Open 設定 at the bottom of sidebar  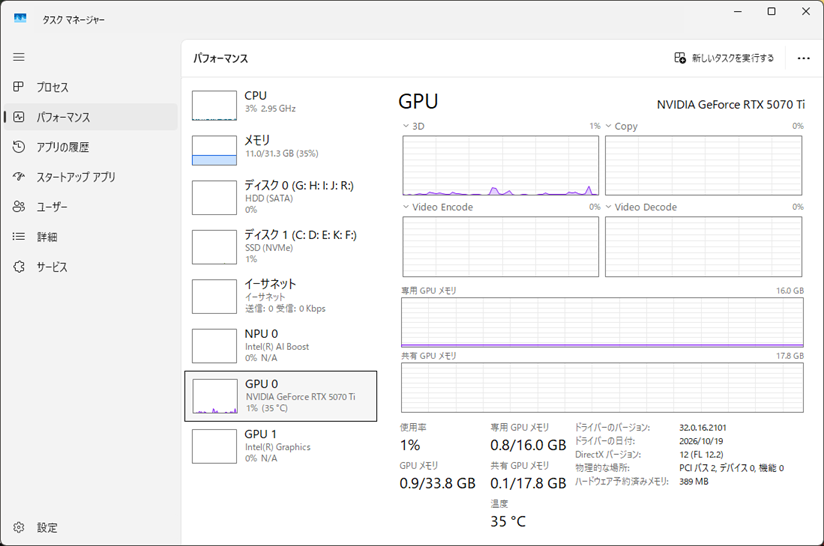coord(91,527)
